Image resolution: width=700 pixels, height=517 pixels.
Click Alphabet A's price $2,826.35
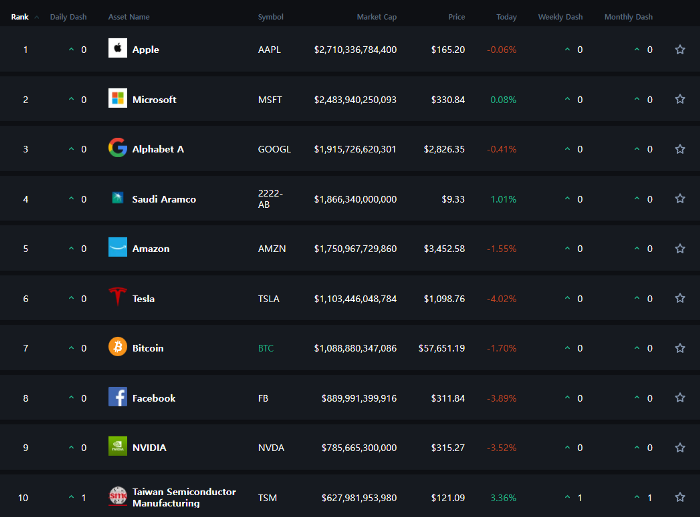click(444, 149)
